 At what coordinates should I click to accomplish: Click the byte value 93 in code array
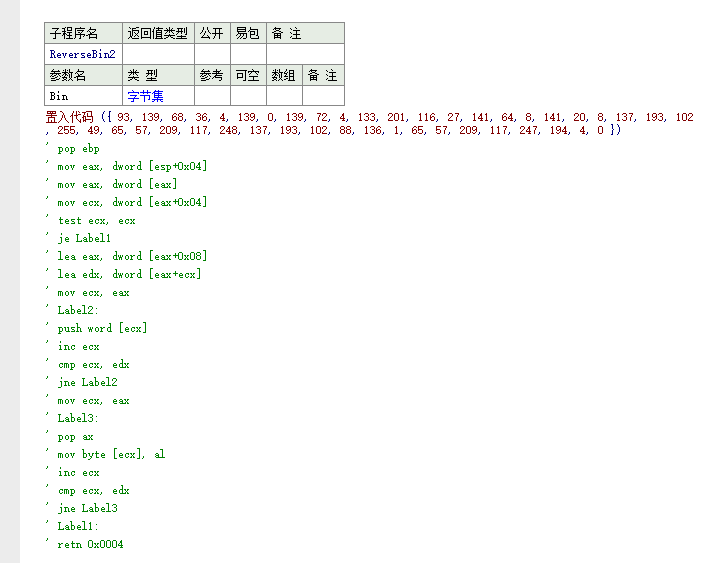point(123,117)
